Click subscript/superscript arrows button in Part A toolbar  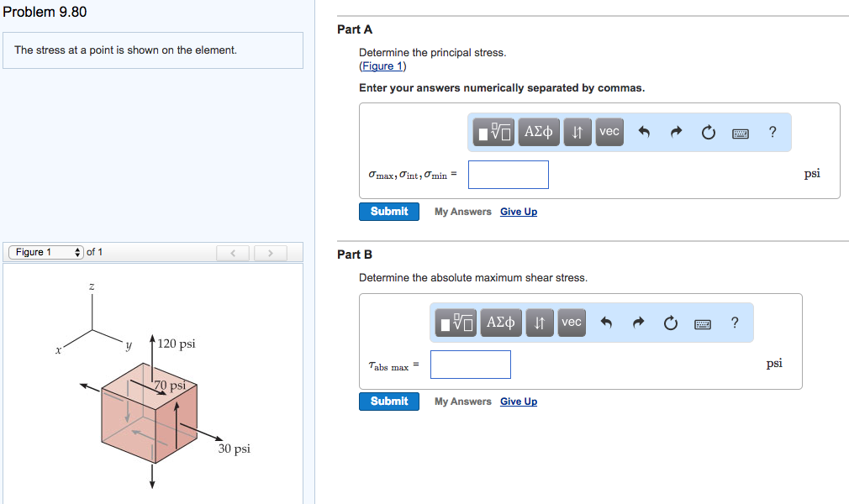tap(577, 132)
